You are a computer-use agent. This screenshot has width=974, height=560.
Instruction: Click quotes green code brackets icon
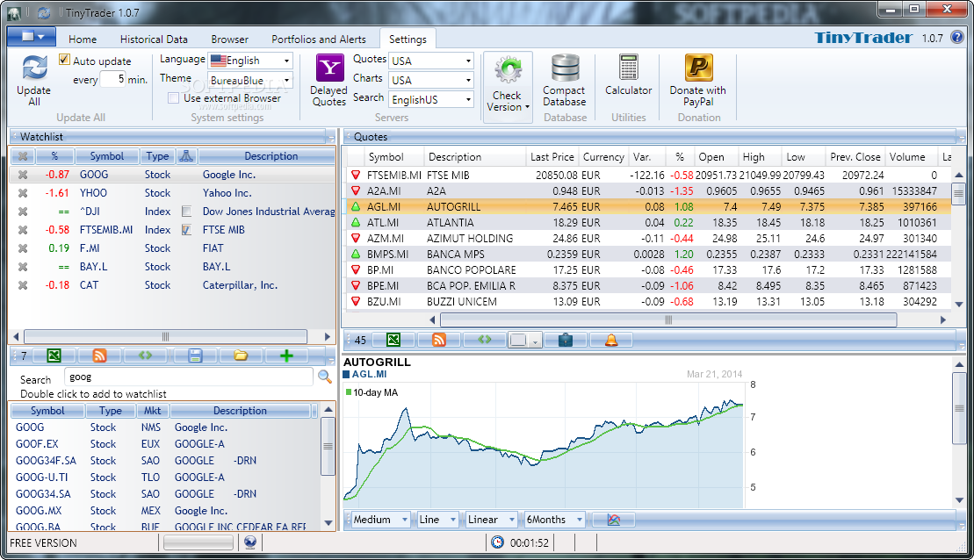point(485,340)
